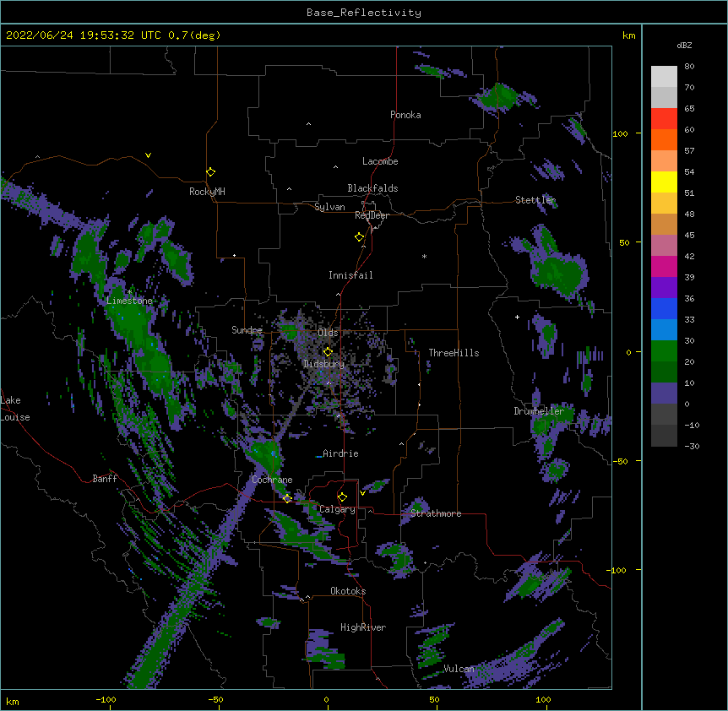Image resolution: width=728 pixels, height=711 pixels.
Task: Click the RockyMH town label
Action: pyautogui.click(x=207, y=192)
